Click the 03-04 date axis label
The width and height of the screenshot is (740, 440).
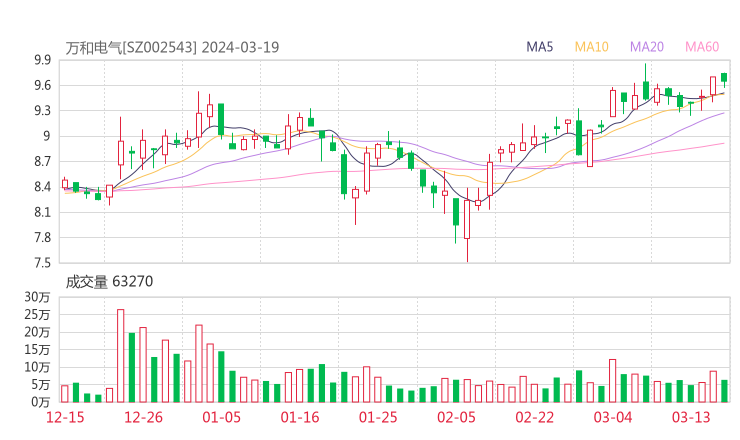613,417
